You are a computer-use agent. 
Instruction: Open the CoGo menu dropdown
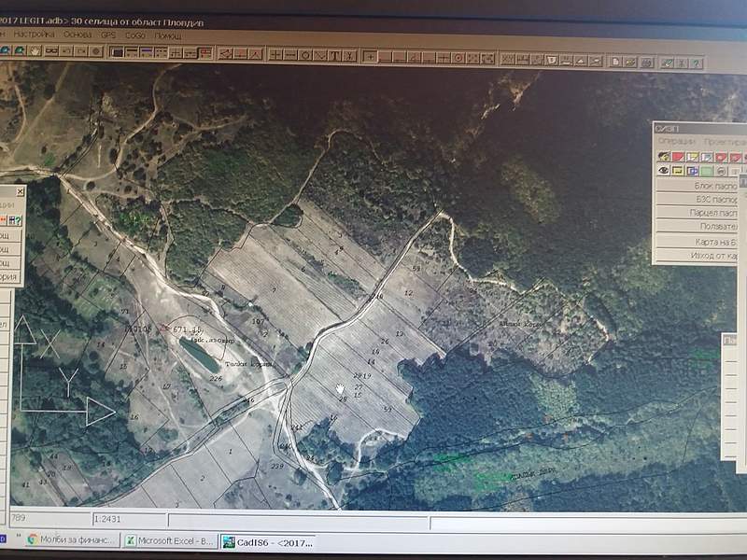click(x=134, y=35)
